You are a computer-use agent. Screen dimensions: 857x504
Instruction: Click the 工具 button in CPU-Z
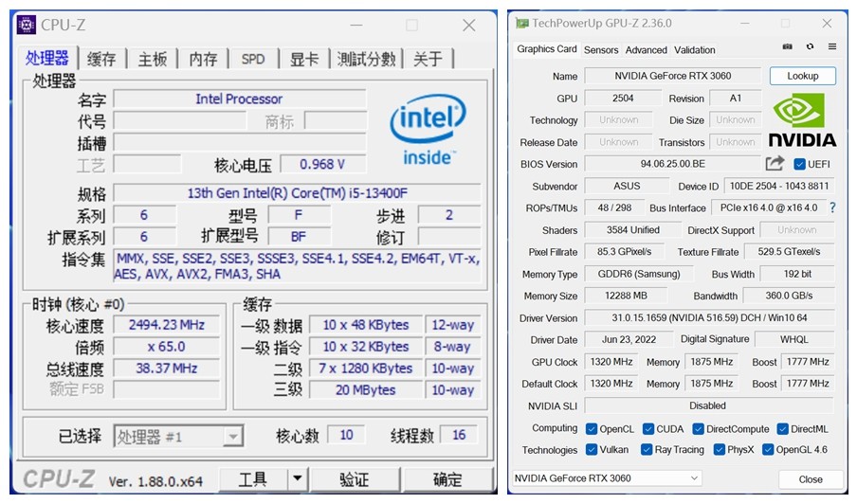pos(253,478)
